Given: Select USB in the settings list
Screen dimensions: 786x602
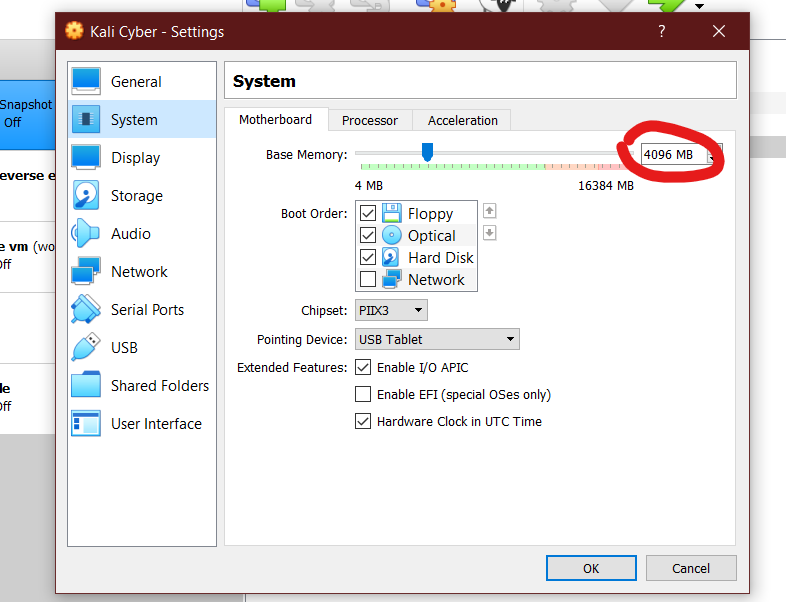Looking at the screenshot, I should (142, 347).
